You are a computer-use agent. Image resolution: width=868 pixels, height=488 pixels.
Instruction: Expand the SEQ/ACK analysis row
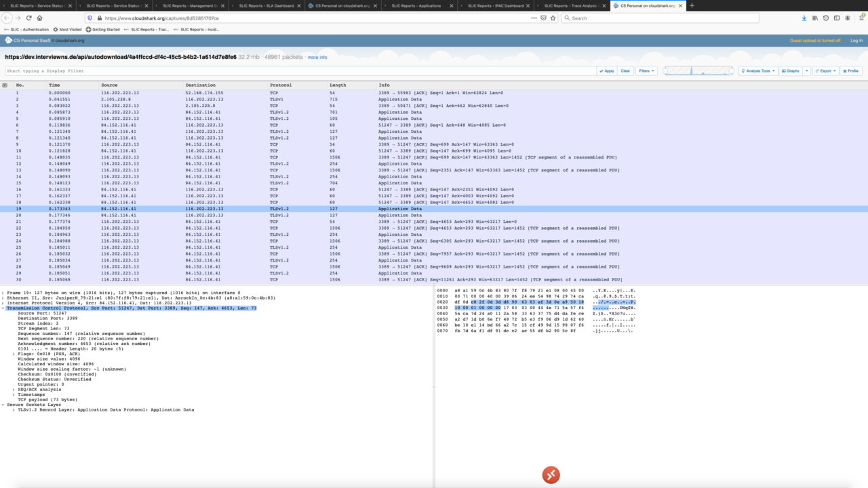14,389
